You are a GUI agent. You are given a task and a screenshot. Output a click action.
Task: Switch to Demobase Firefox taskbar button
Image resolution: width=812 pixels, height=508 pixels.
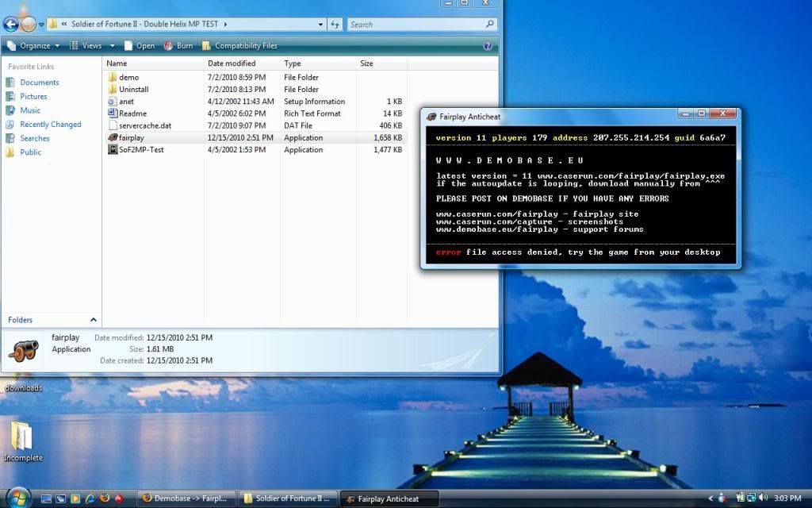pyautogui.click(x=186, y=498)
